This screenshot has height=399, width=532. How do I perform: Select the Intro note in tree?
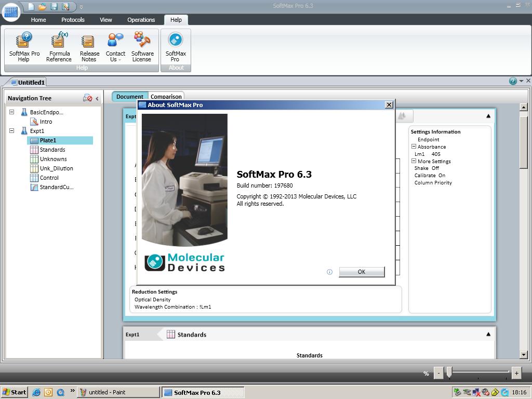42,122
